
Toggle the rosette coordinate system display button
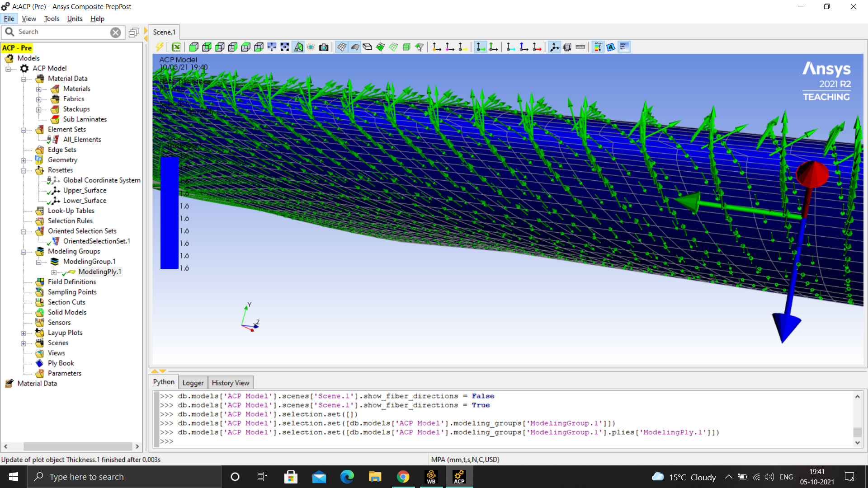pyautogui.click(x=555, y=47)
